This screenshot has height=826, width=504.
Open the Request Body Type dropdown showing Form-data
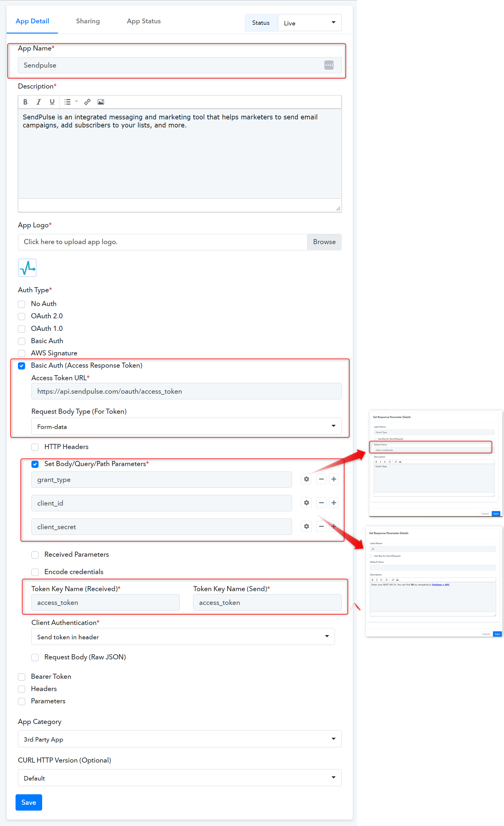click(187, 426)
